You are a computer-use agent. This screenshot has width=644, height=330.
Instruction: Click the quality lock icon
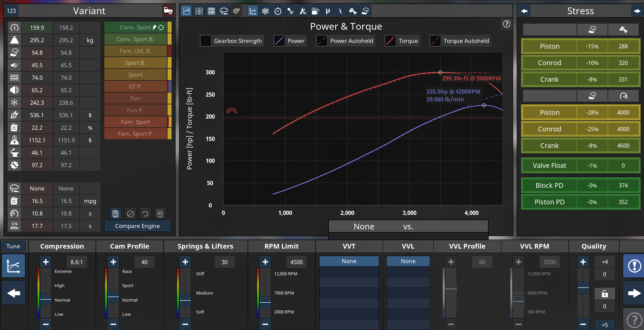point(604,294)
